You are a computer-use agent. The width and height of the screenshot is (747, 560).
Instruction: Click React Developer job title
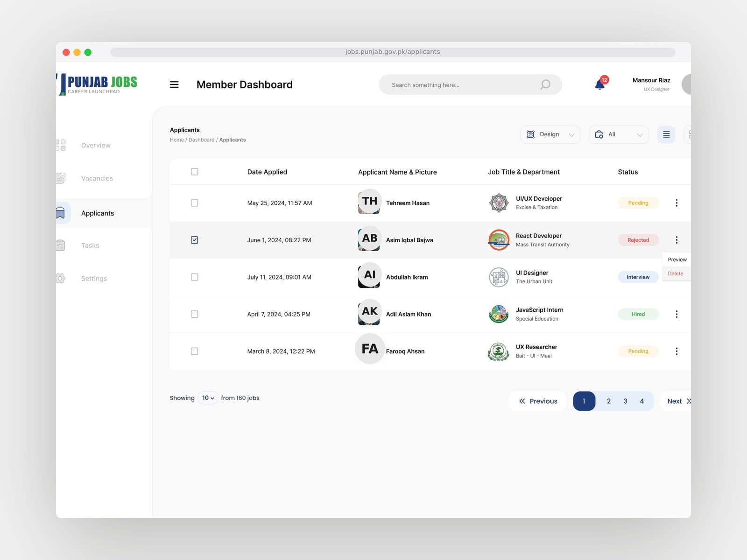539,236
